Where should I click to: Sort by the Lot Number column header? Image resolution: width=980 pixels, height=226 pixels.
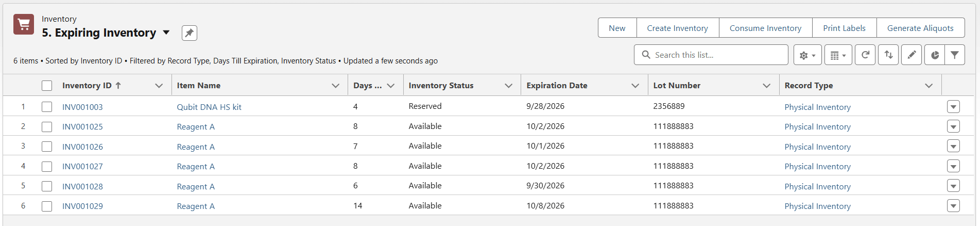(677, 86)
